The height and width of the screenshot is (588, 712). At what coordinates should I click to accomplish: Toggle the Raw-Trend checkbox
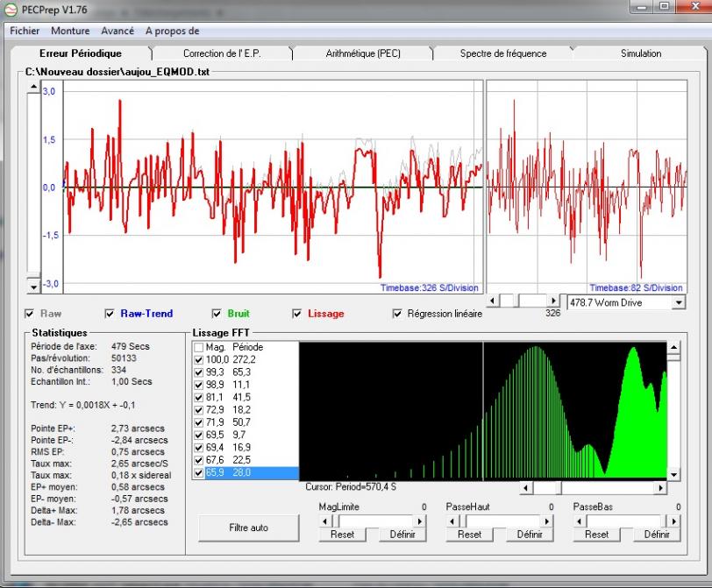[x=110, y=314]
